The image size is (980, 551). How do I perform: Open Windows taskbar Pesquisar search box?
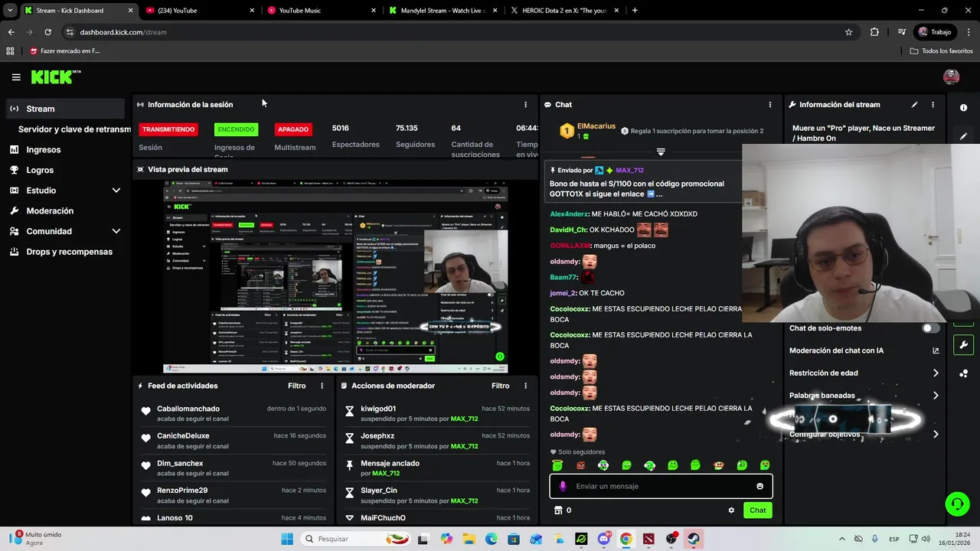(x=354, y=539)
